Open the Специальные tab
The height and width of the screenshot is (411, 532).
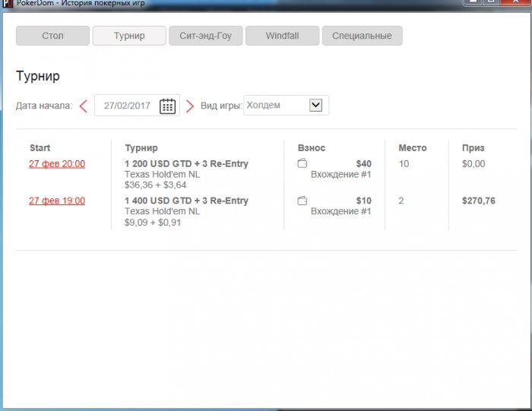362,36
